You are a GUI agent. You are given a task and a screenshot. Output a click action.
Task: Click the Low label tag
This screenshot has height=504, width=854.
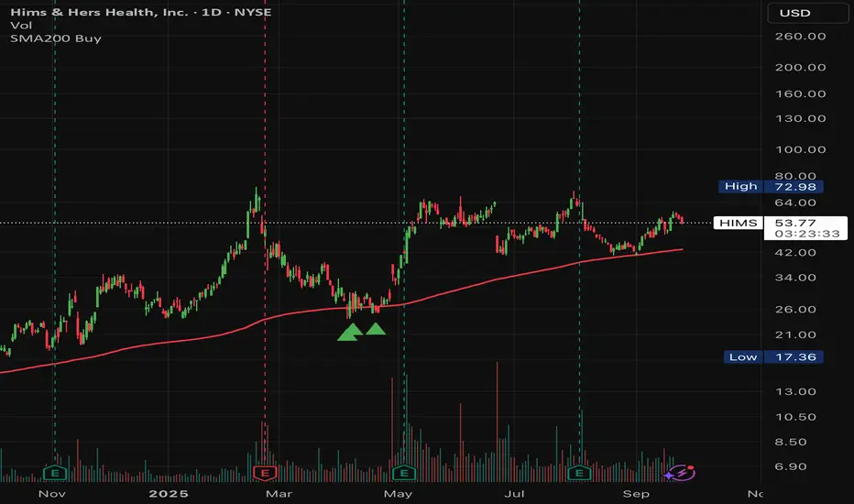click(x=743, y=356)
